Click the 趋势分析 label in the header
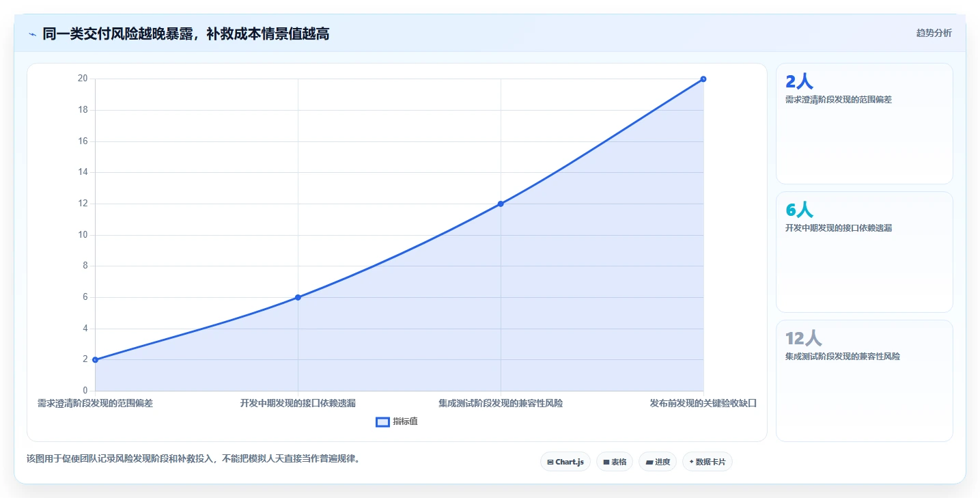 click(x=934, y=33)
